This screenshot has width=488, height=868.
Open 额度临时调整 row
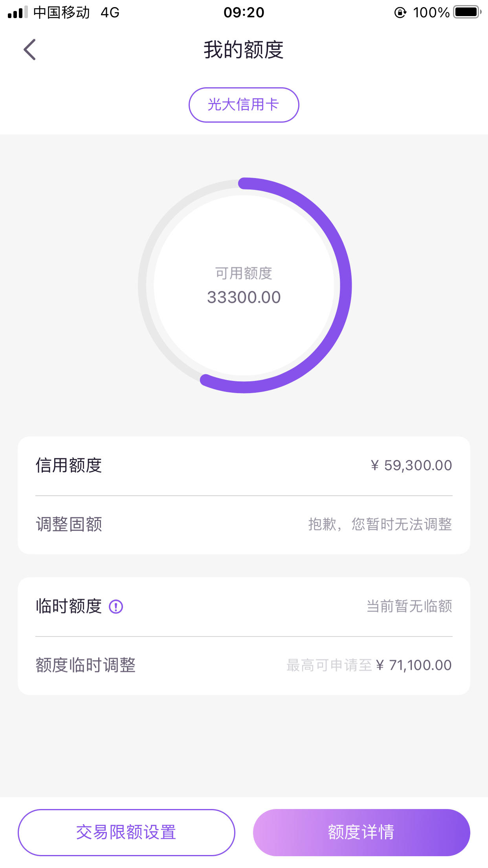[x=244, y=665]
